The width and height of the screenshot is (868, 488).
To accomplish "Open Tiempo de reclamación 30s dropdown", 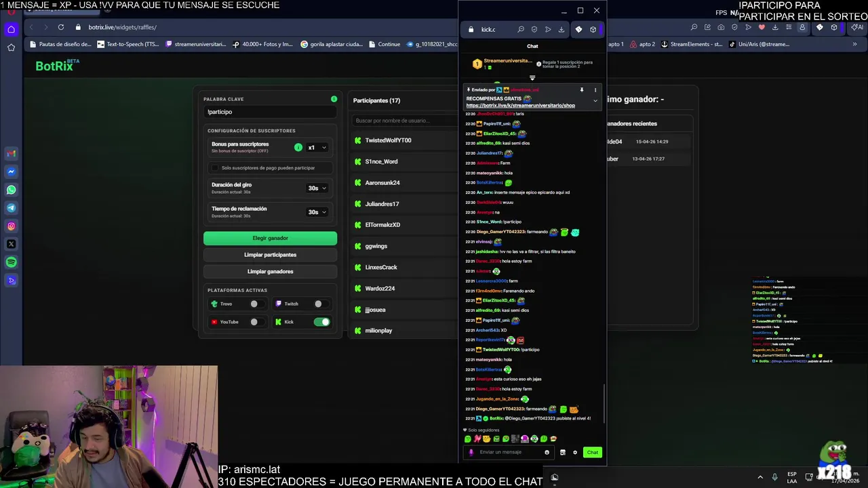I will point(317,211).
